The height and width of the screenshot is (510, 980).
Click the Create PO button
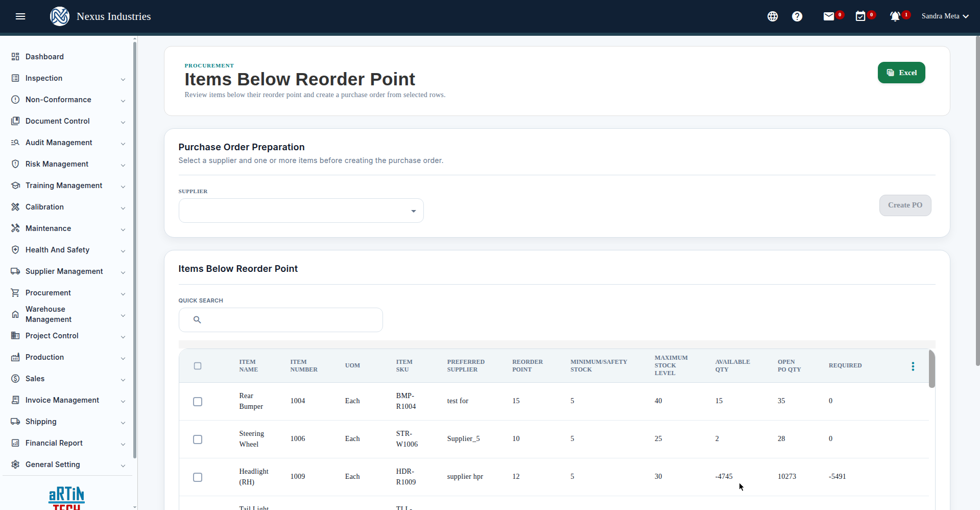(x=905, y=205)
